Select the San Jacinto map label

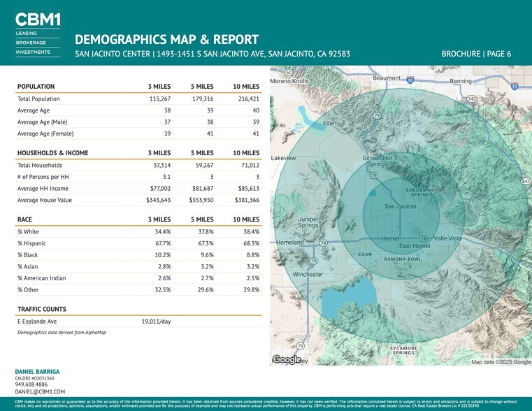point(401,206)
